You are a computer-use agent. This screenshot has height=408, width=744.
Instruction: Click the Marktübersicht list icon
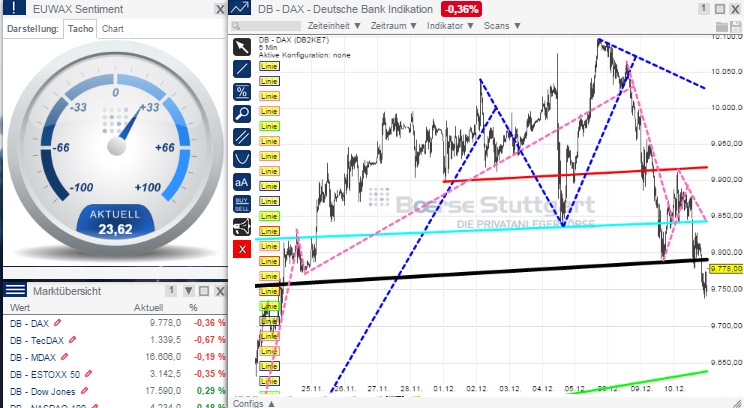(15, 290)
